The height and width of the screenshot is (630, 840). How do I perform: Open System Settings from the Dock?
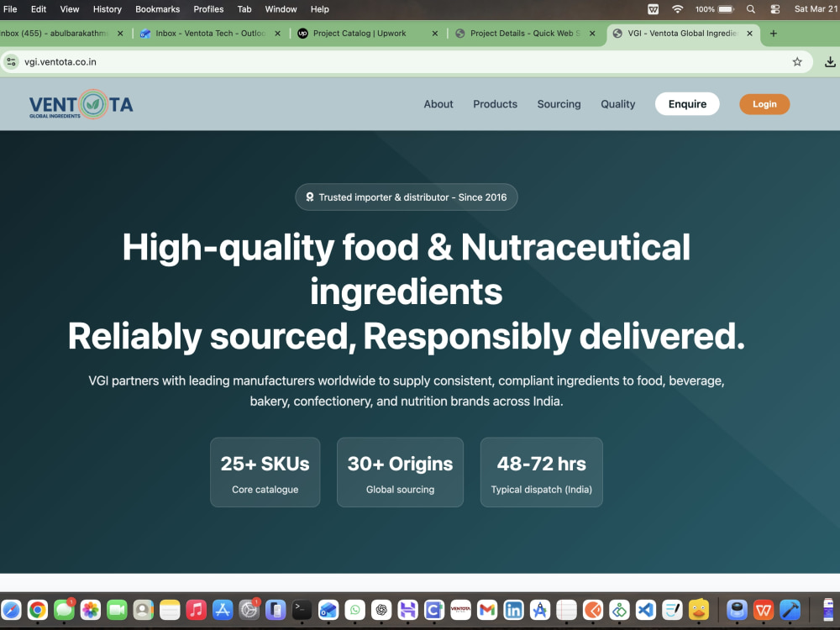pyautogui.click(x=249, y=610)
